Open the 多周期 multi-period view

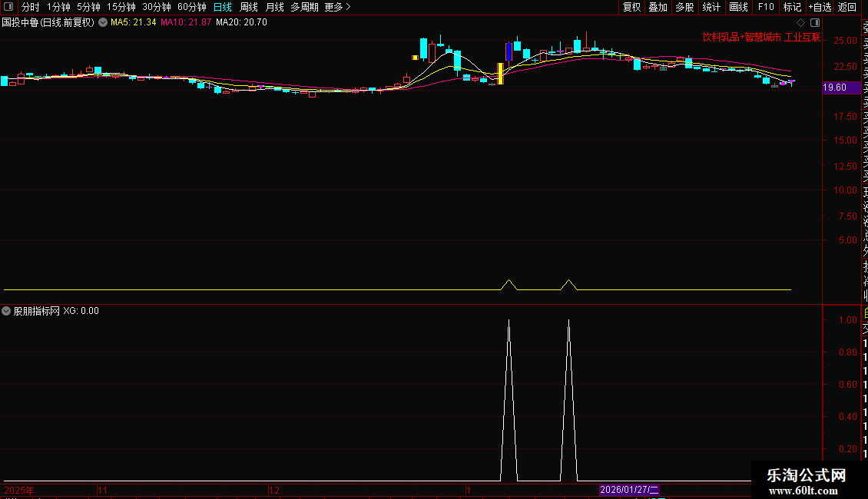[x=304, y=7]
